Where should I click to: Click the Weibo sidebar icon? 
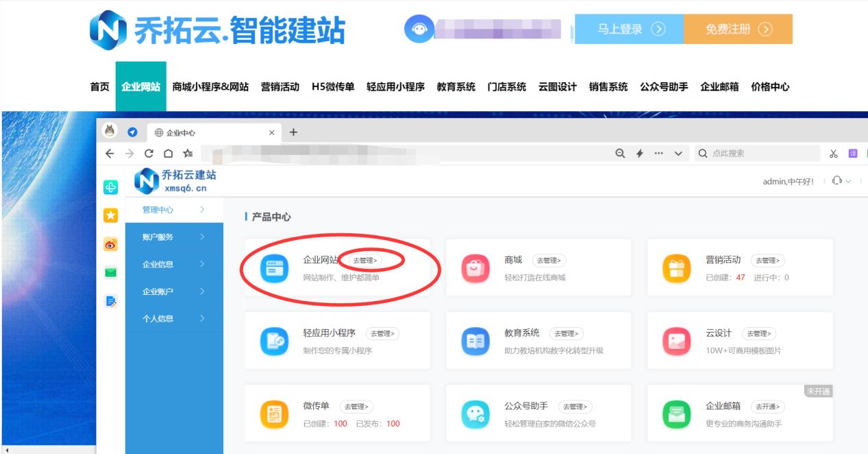pyautogui.click(x=110, y=244)
